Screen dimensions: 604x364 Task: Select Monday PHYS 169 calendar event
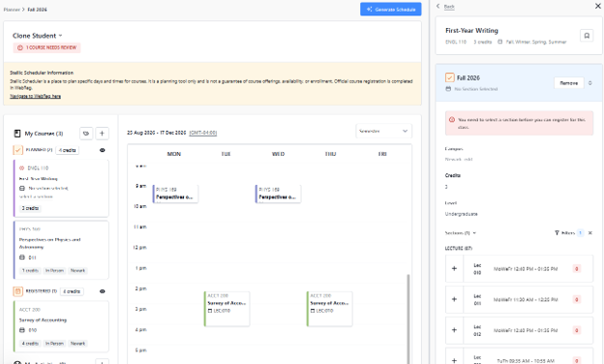pyautogui.click(x=175, y=194)
